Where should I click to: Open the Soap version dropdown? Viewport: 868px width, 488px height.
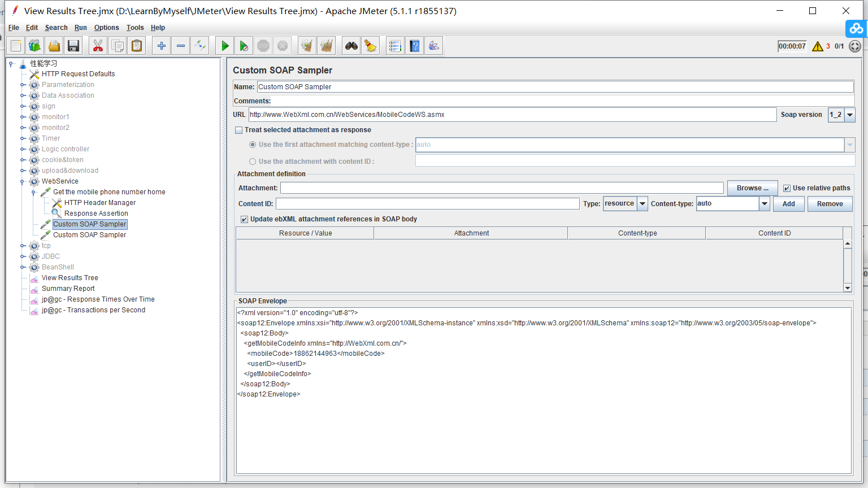click(x=850, y=115)
